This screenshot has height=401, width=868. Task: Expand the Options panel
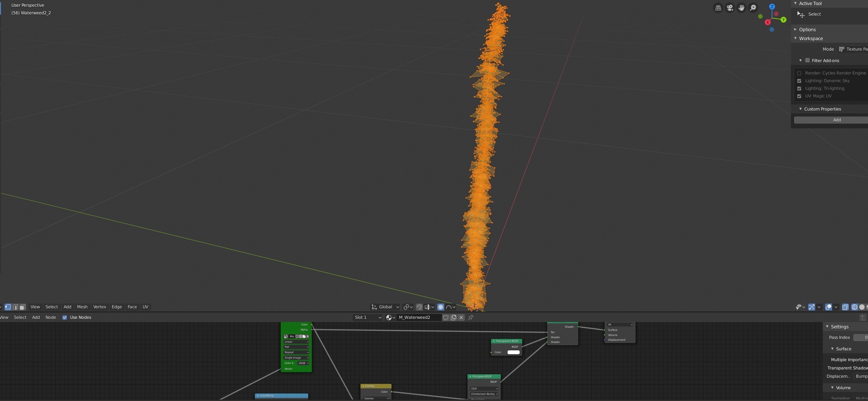[808, 30]
